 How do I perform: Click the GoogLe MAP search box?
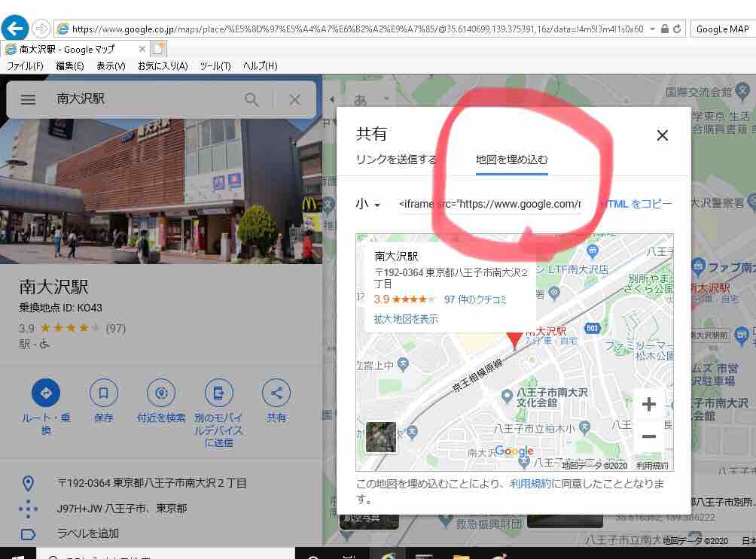click(x=723, y=29)
